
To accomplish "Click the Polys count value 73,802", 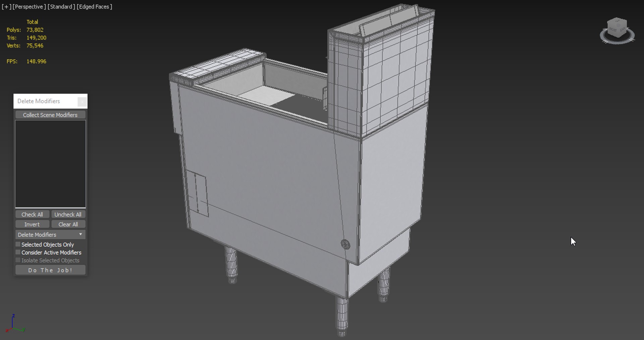I will click(35, 30).
